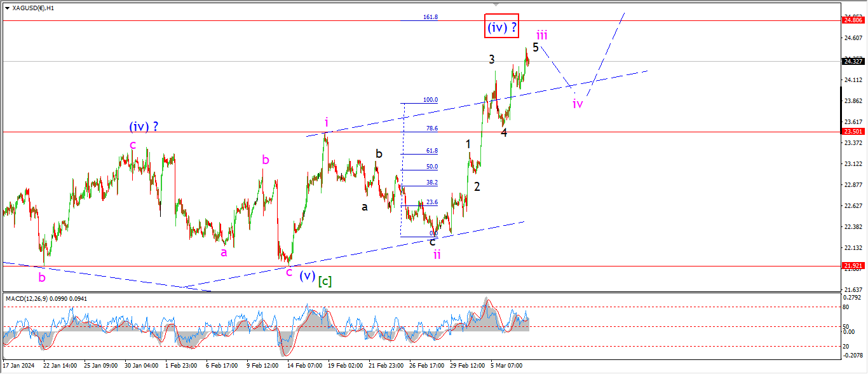
Task: Click the 24.112 price axis label
Action: [x=853, y=80]
